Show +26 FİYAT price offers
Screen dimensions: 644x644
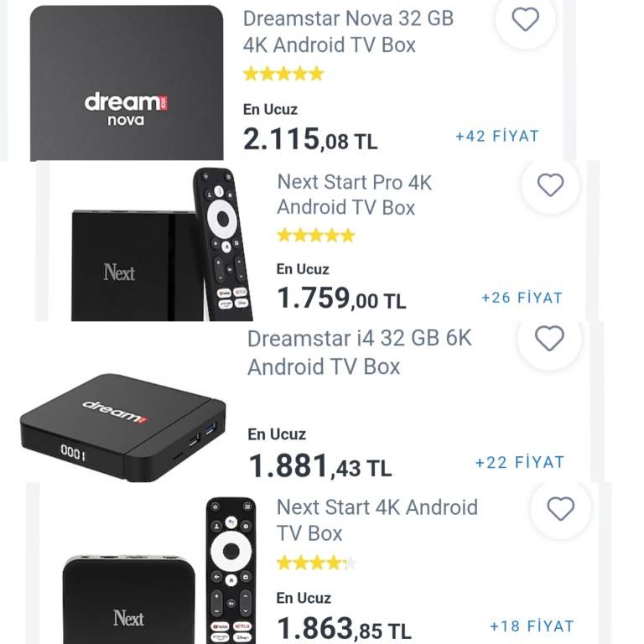(522, 298)
